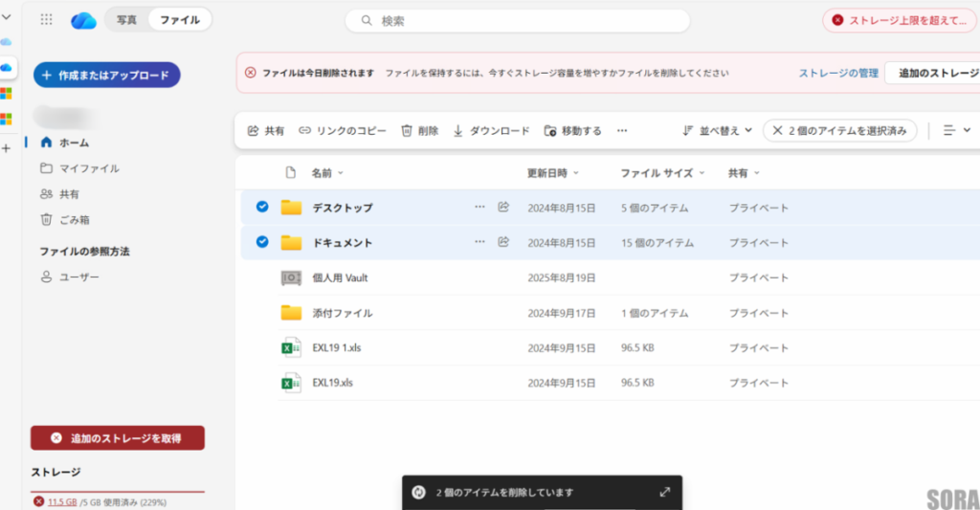
Task: Click the 作成またはアップロード button
Action: (106, 75)
